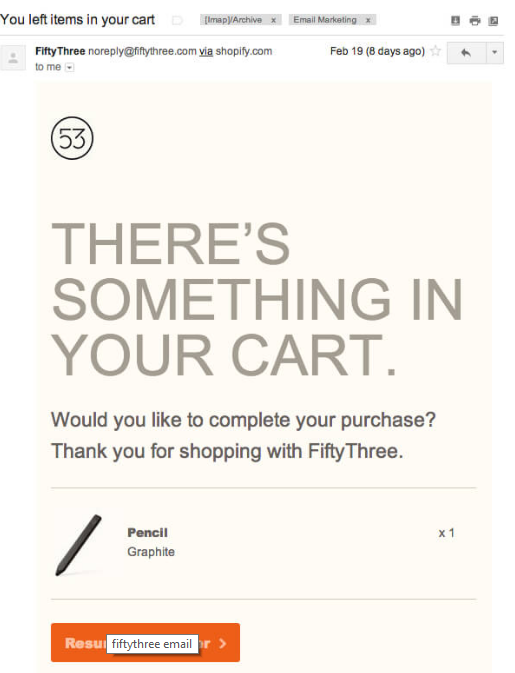Print the email with printer icon
The width and height of the screenshot is (515, 673).
click(475, 21)
